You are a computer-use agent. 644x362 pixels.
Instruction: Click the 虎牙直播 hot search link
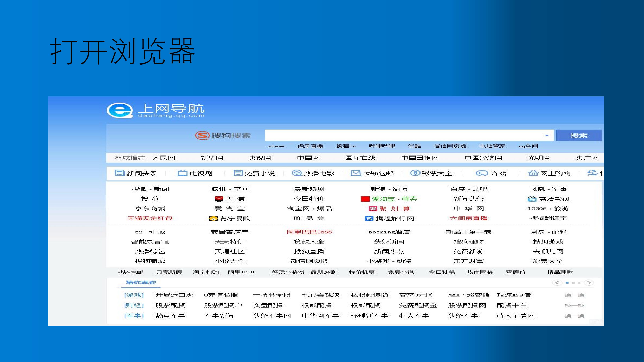[310, 146]
